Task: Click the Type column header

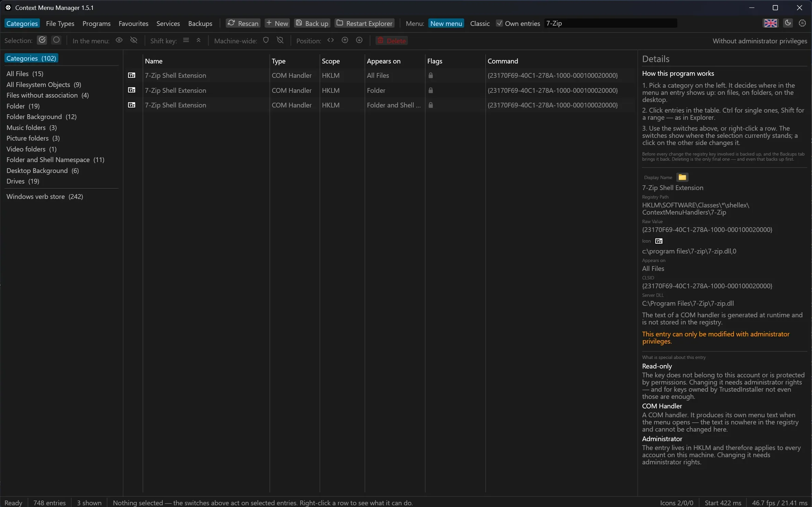Action: 295,61
